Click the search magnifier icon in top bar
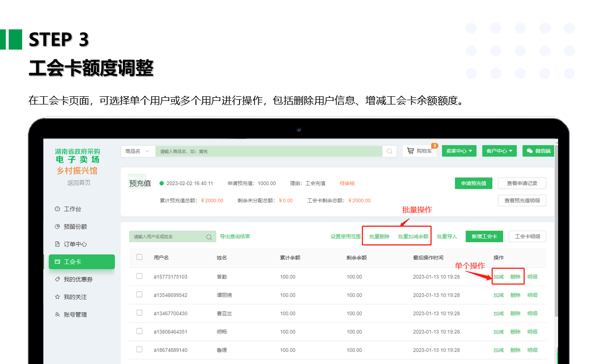The image size is (601, 364). pyautogui.click(x=389, y=151)
